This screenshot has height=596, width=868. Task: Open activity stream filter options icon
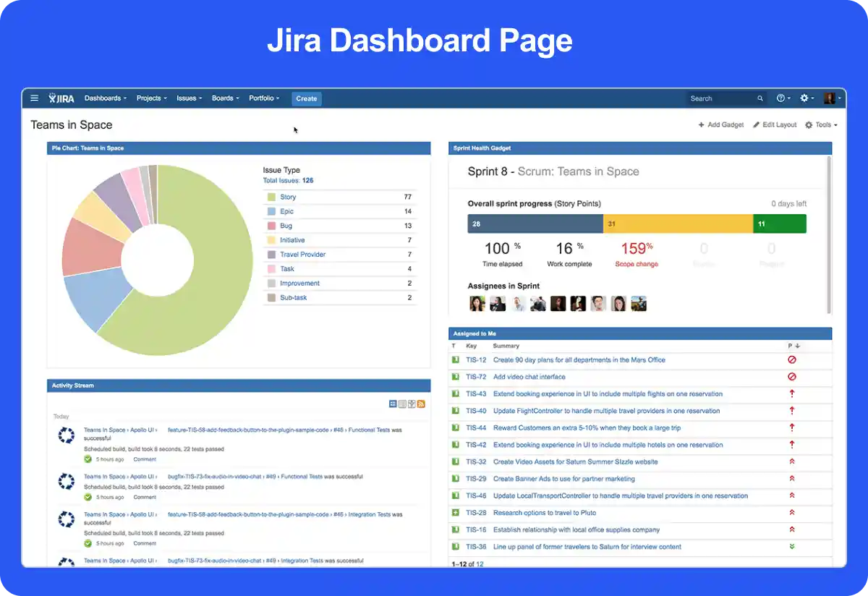412,404
